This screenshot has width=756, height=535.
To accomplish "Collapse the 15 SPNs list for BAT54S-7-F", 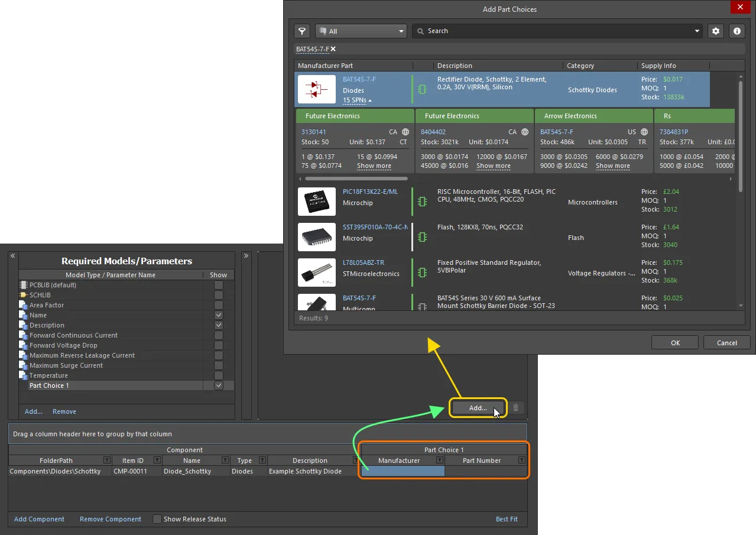I will click(x=355, y=100).
